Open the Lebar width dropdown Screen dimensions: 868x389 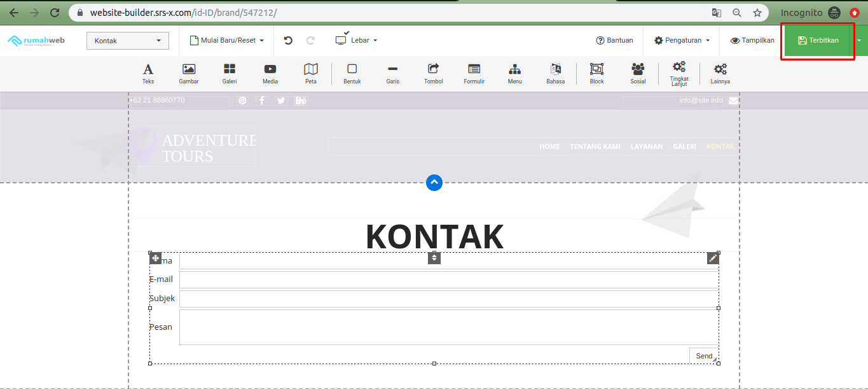[x=356, y=39]
